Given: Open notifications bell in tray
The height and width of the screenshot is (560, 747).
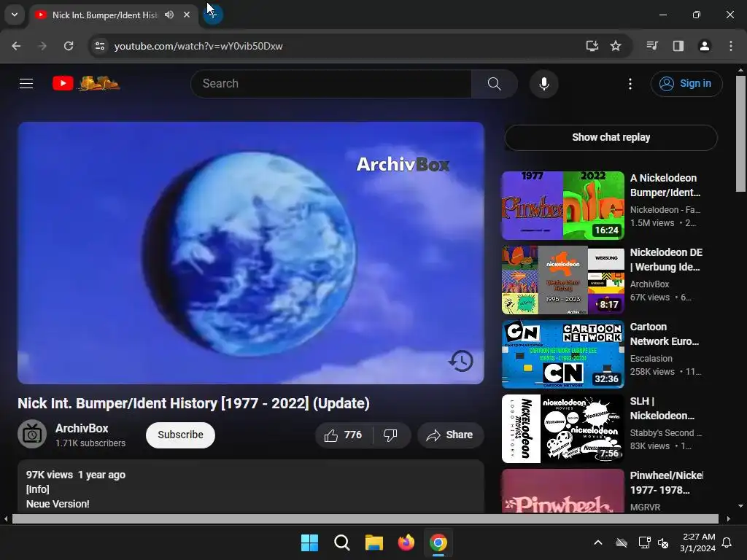Looking at the screenshot, I should pyautogui.click(x=727, y=542).
